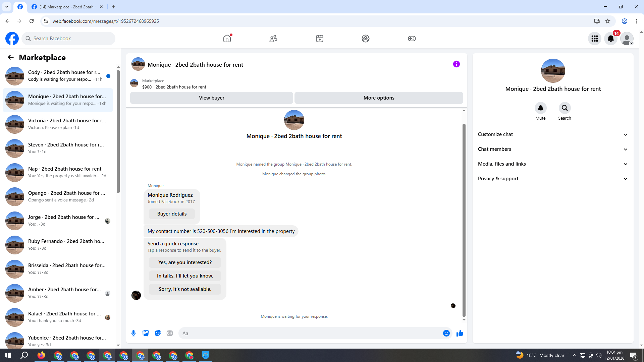The image size is (644, 362).
Task: Open the Gaming tab in top navigation
Action: click(412, 39)
